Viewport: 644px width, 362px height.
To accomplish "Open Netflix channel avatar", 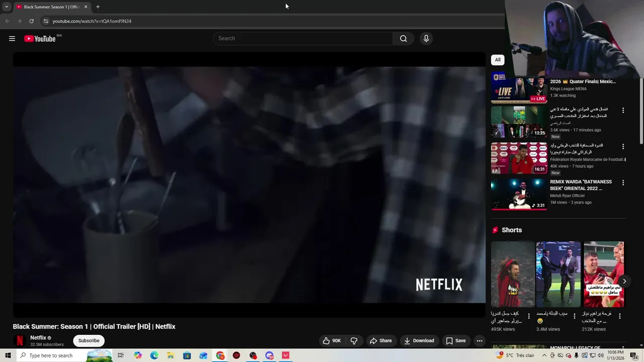I will 19,341.
